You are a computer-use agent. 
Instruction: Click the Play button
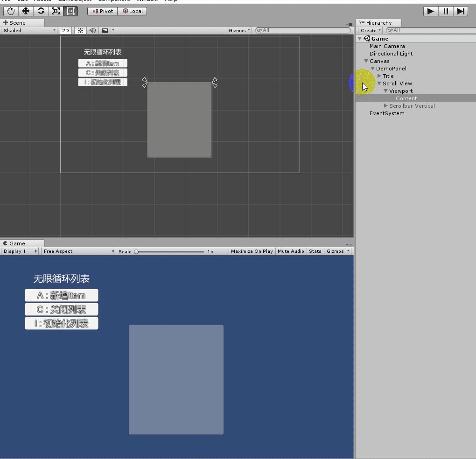click(x=430, y=11)
